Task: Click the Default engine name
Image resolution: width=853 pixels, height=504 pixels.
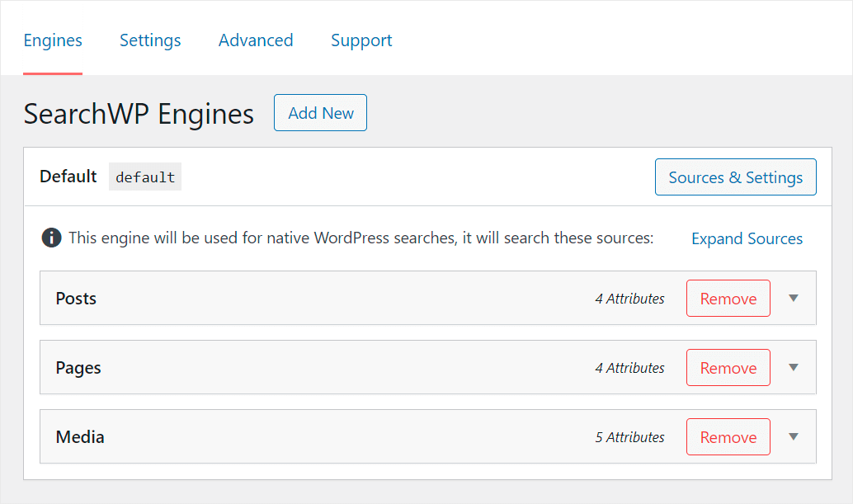Action: point(68,177)
